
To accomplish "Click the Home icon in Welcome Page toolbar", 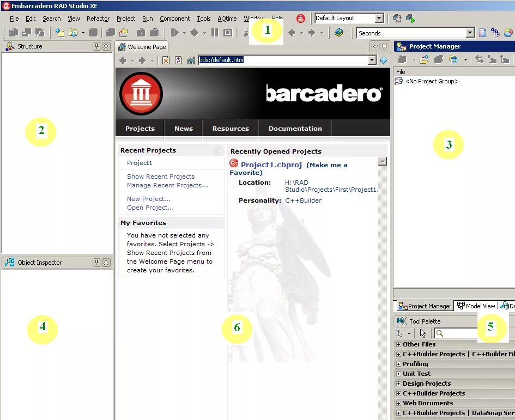I will (191, 60).
